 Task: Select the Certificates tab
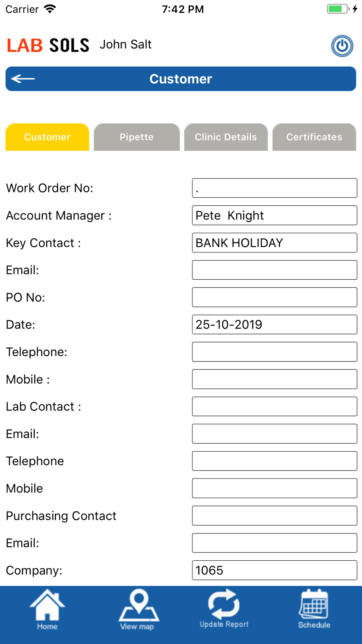314,137
